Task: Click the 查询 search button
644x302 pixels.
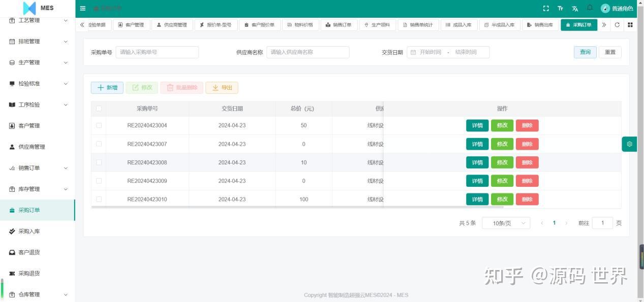Action: click(585, 52)
